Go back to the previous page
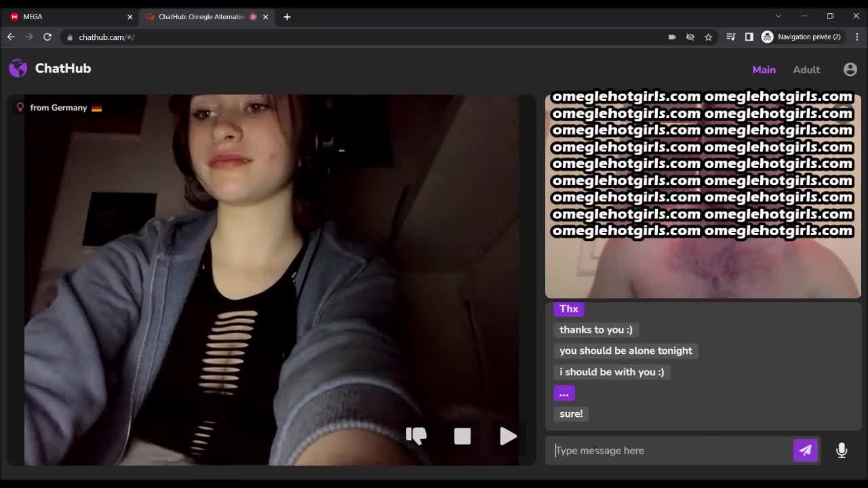The image size is (868, 488). coord(11,37)
